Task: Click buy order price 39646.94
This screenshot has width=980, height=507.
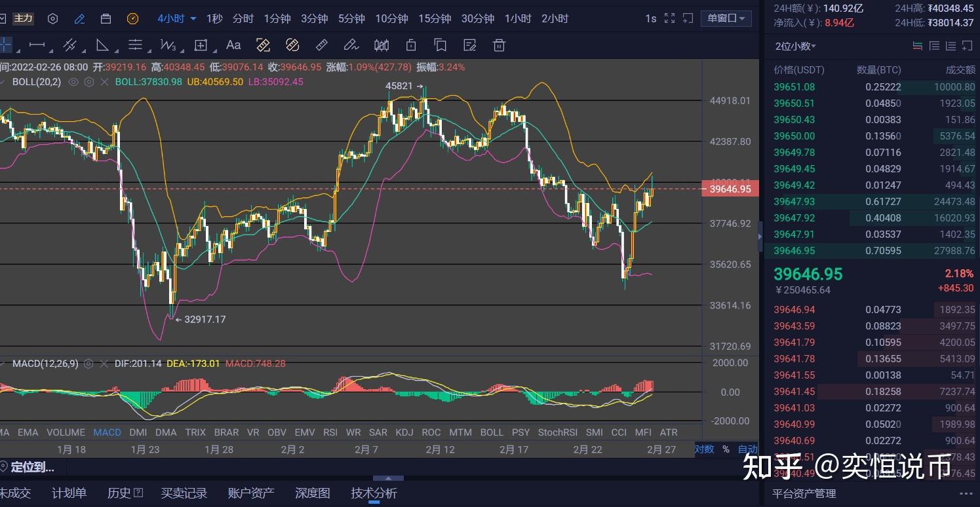Action: 794,309
